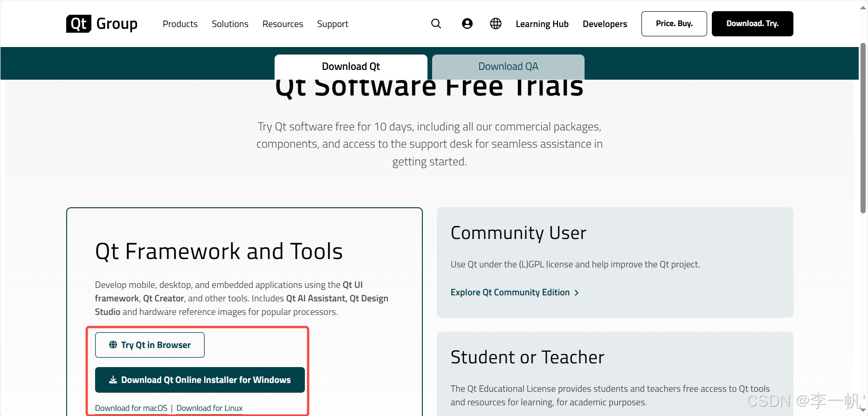Click the text "Use Qt under the (L)GPL license"
This screenshot has width=868, height=416.
point(512,264)
